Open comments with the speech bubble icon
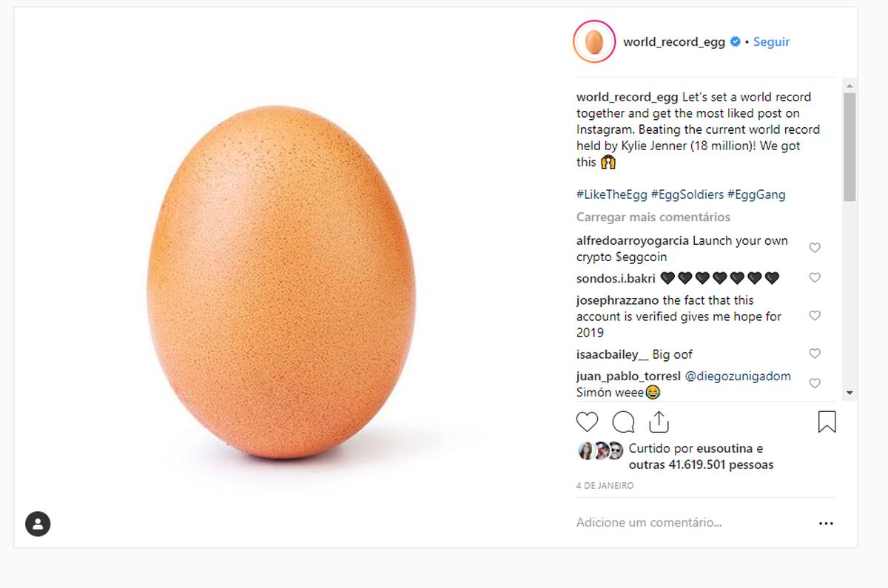888x588 pixels. tap(623, 422)
